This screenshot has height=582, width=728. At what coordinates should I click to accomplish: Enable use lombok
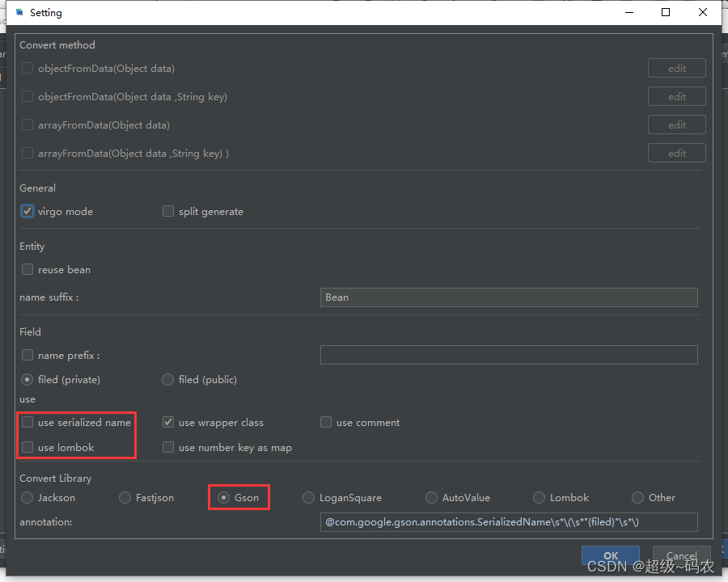tap(27, 447)
